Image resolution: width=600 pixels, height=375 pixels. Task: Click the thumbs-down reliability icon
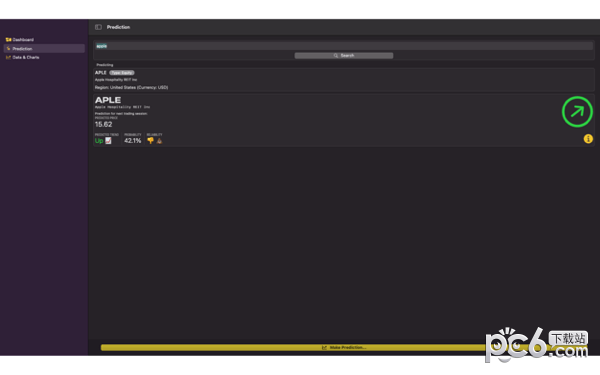pyautogui.click(x=150, y=141)
